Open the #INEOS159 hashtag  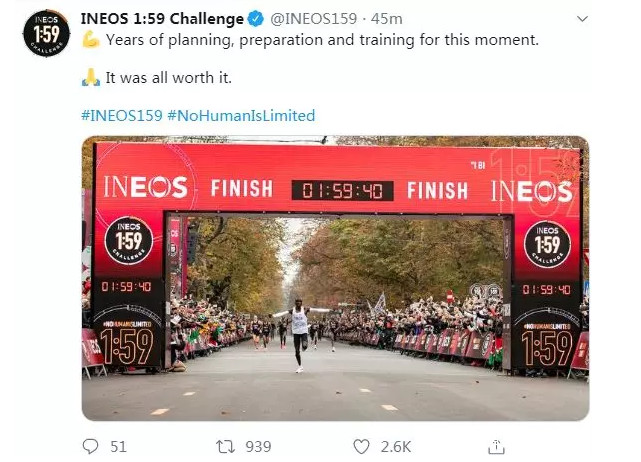[x=120, y=115]
